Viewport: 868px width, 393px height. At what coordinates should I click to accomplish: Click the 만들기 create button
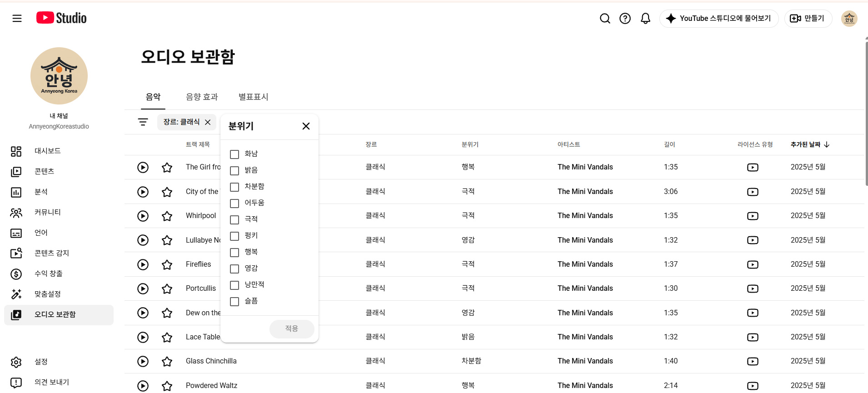[808, 19]
